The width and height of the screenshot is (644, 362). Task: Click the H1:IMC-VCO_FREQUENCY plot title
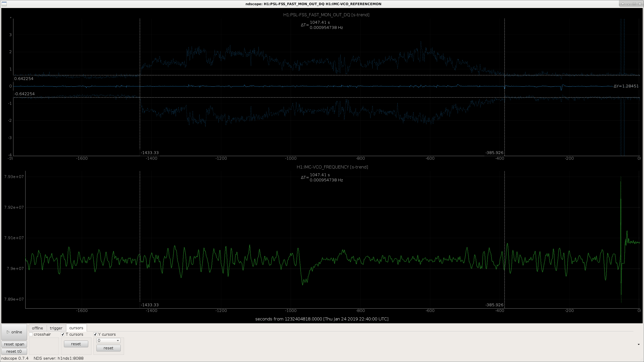pyautogui.click(x=332, y=167)
